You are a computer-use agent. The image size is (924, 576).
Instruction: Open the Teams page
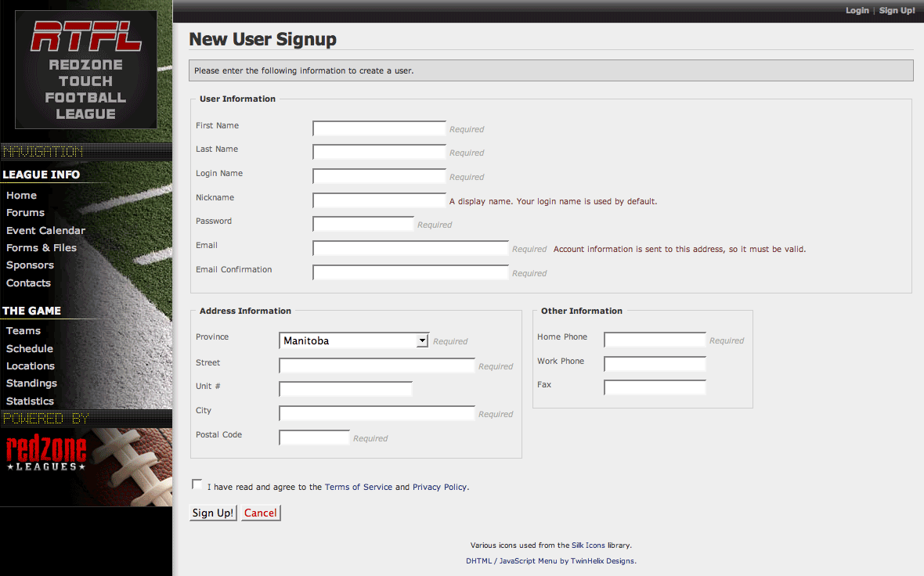pos(23,331)
